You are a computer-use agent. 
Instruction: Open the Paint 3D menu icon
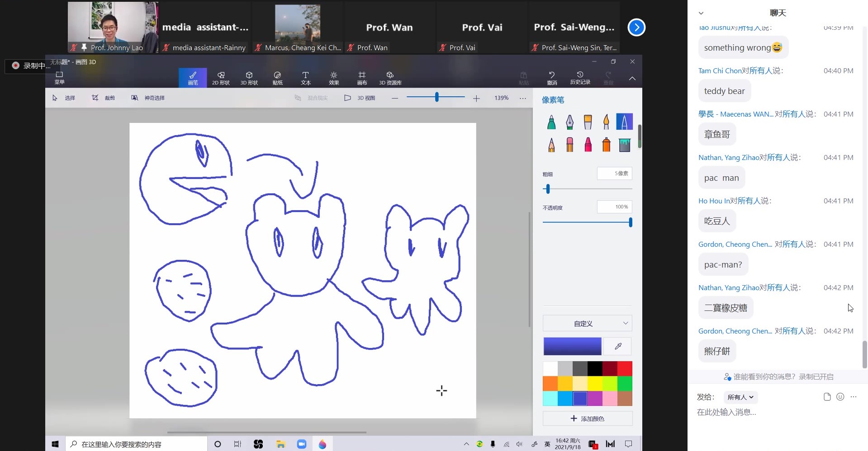pyautogui.click(x=59, y=78)
